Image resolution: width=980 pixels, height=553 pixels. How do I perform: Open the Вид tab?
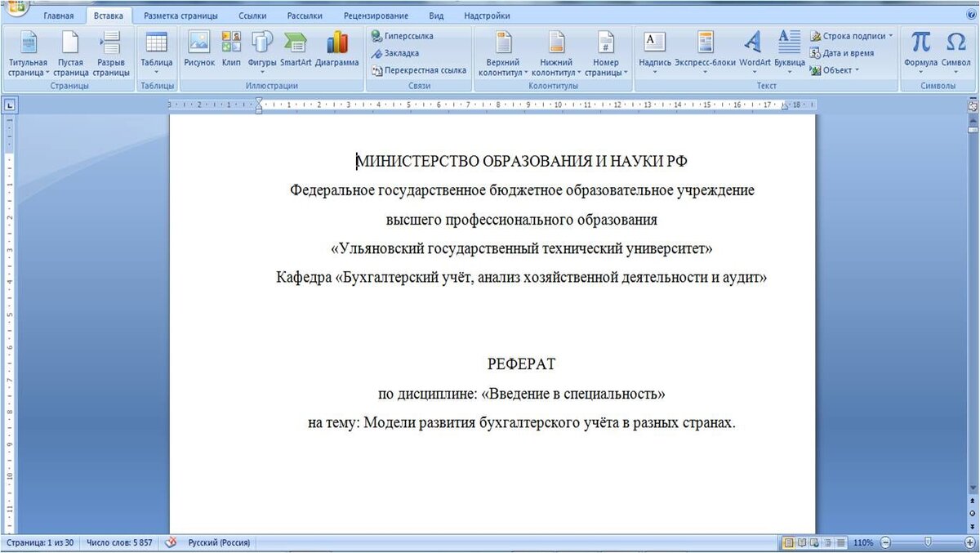point(437,16)
